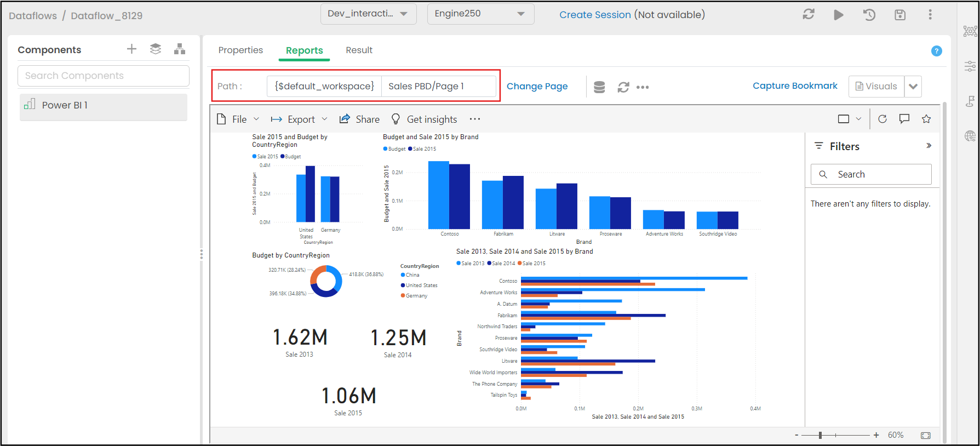Collapse the Filters pane
Image resolution: width=980 pixels, height=446 pixels.
tap(929, 146)
